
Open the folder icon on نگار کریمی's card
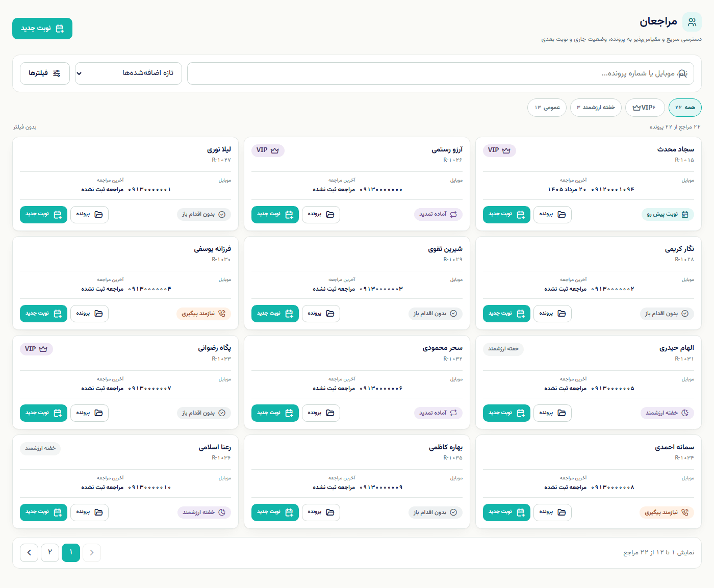pyautogui.click(x=562, y=314)
